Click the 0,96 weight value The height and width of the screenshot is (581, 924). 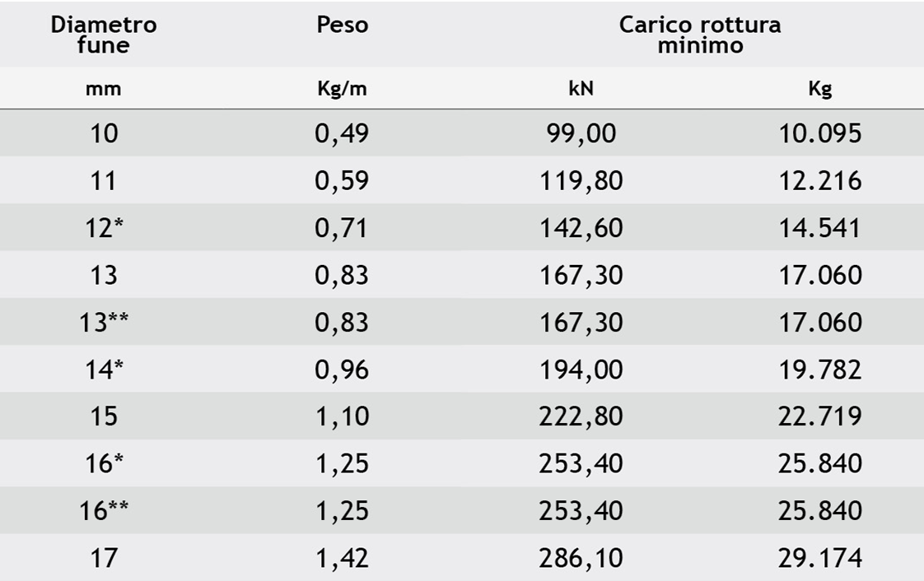pyautogui.click(x=343, y=370)
